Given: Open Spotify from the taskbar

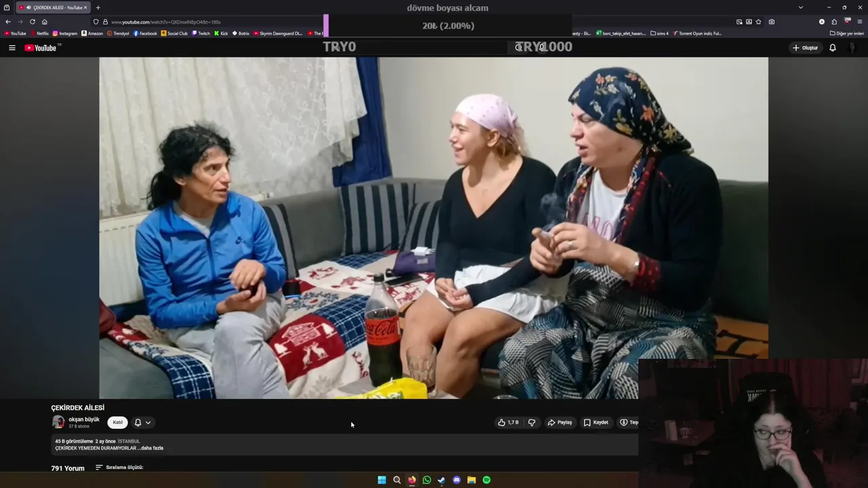Looking at the screenshot, I should pos(486,480).
